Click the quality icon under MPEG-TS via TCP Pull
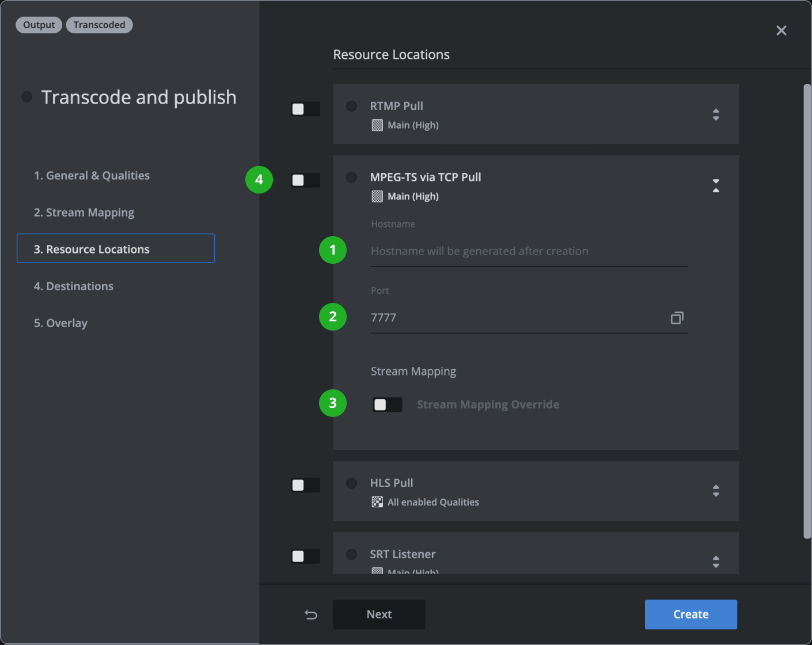 point(377,197)
